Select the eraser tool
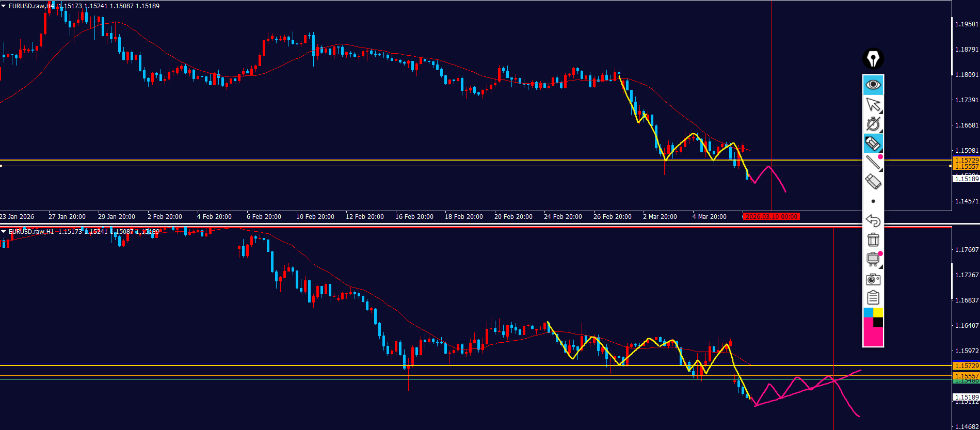 873,182
